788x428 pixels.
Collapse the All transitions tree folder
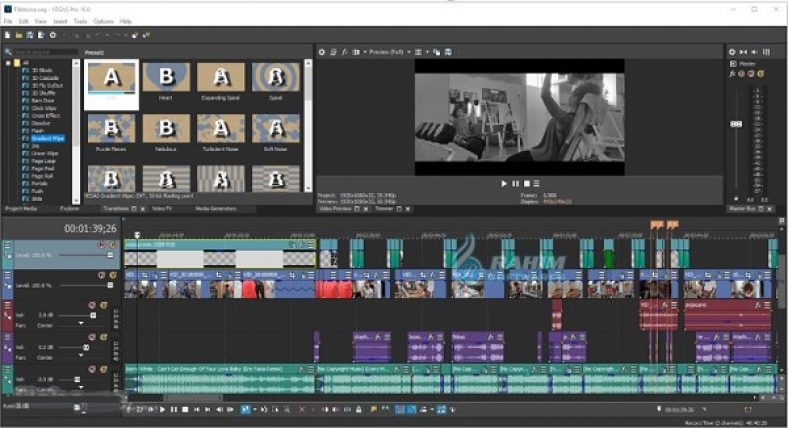tap(8, 63)
